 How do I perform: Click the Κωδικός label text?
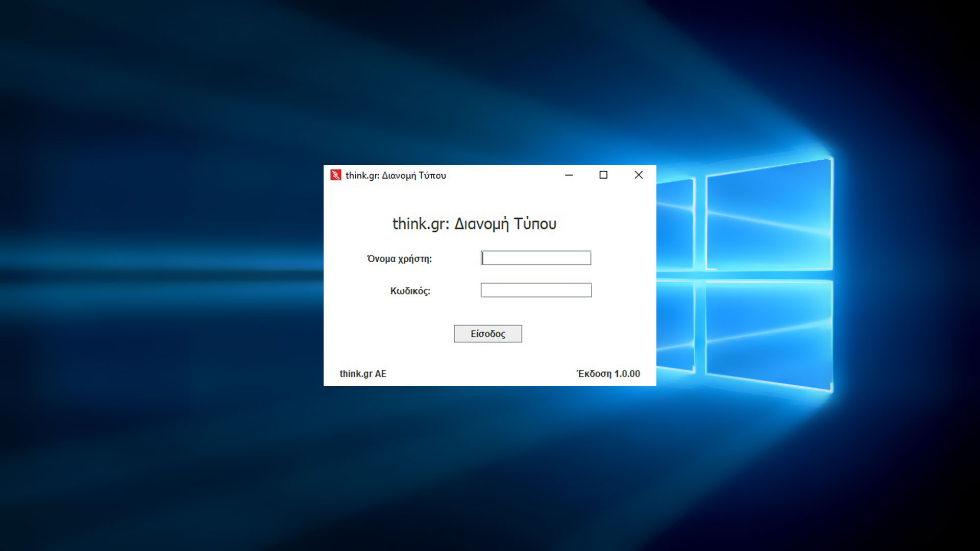(x=410, y=291)
